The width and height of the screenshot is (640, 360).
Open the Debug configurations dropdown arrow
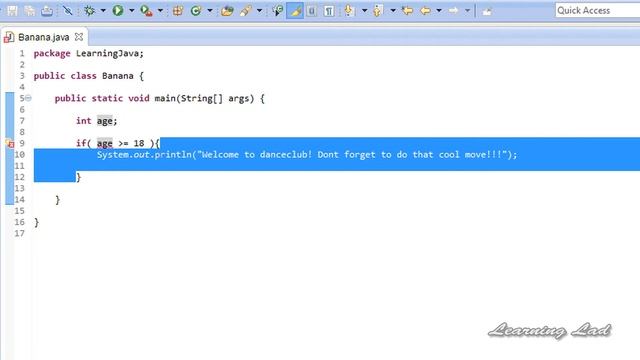click(x=103, y=11)
